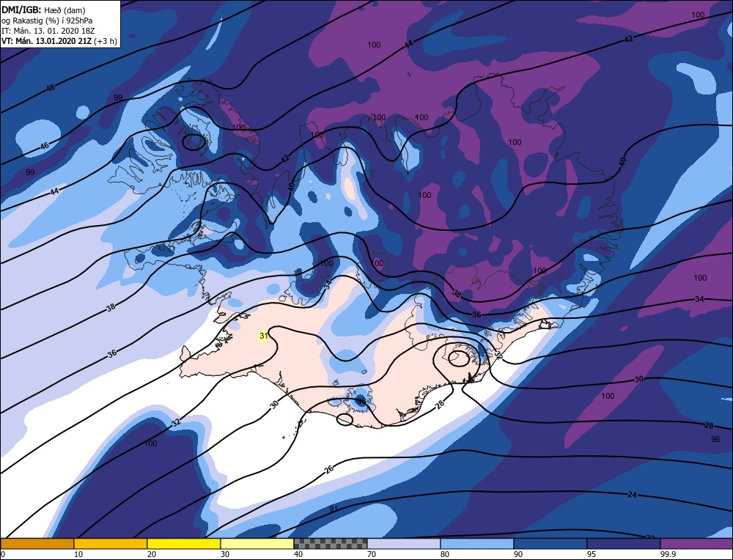This screenshot has width=733, height=560.
Task: Click the 70 legend tick label
Action: pos(372,554)
